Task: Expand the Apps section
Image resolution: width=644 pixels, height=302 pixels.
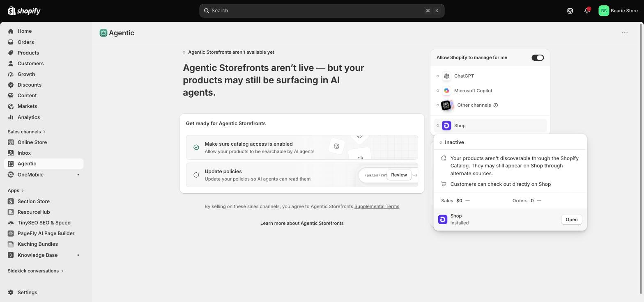Action: (x=16, y=190)
